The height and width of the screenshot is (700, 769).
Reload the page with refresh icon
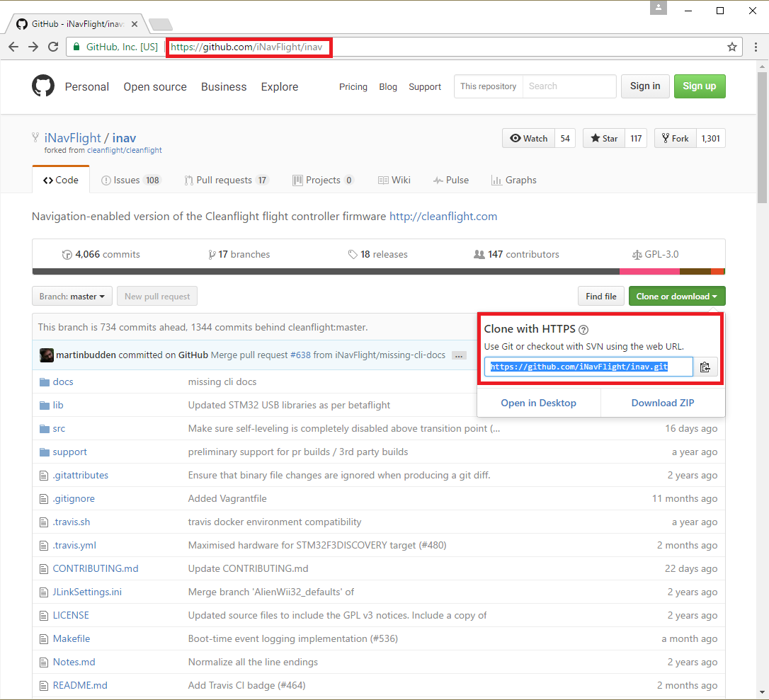point(53,47)
